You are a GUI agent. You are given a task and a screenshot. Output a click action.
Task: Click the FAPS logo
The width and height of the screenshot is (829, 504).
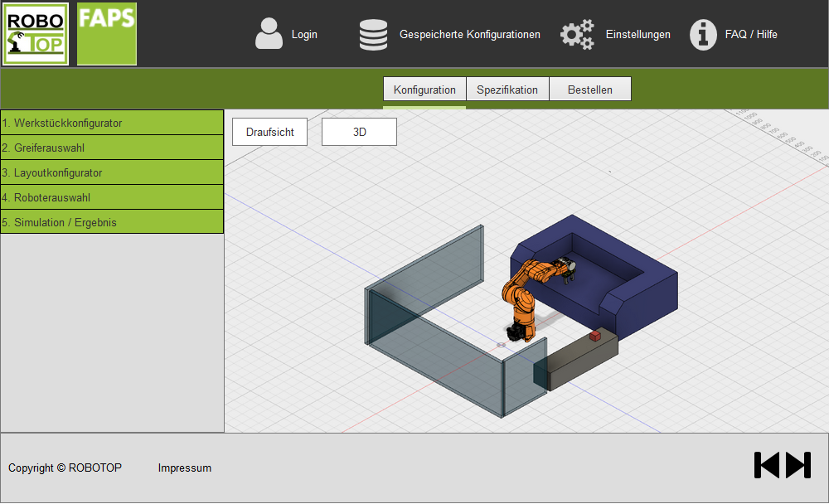coord(107,34)
